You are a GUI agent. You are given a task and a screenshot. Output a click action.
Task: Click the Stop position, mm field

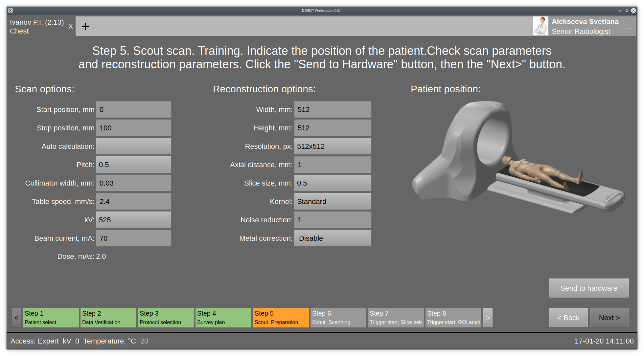click(133, 128)
